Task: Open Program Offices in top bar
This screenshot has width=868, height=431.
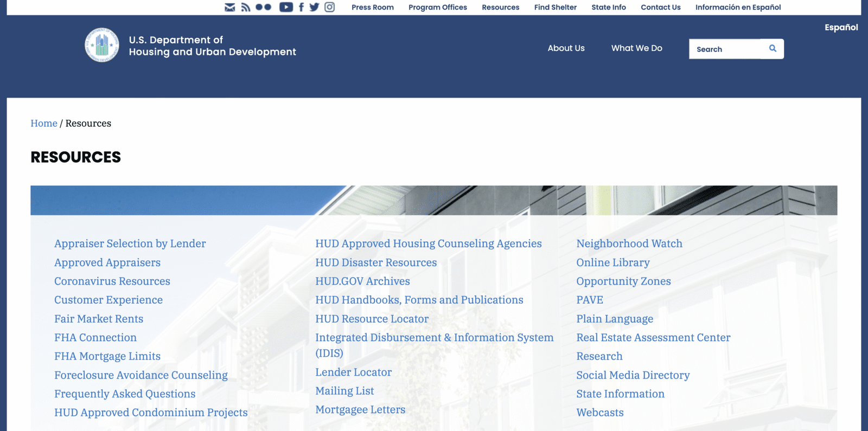Action: 438,7
